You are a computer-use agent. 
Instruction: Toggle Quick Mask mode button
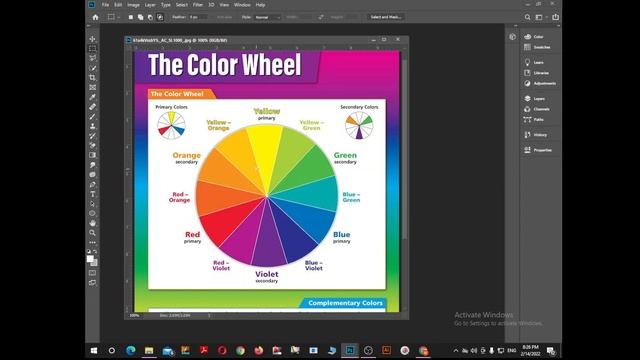[93, 273]
